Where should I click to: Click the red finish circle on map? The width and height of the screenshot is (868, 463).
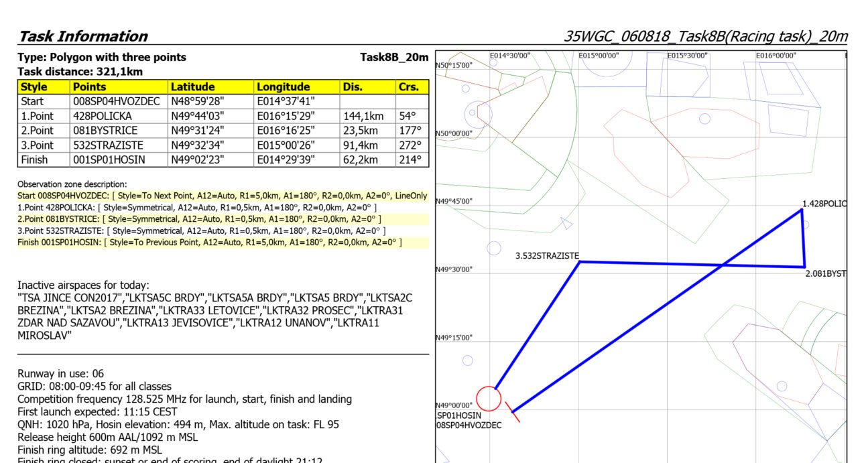click(489, 399)
